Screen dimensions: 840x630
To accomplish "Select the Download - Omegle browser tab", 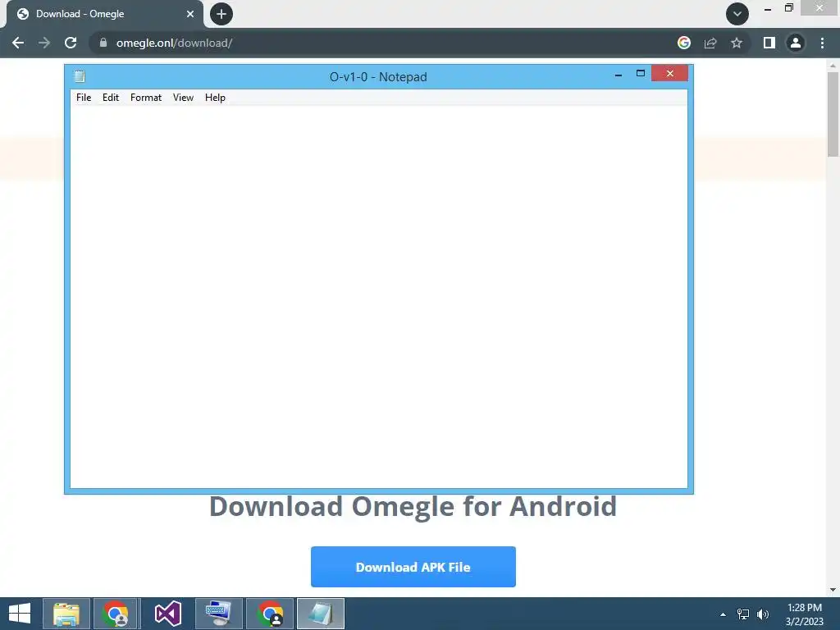I will tap(104, 14).
